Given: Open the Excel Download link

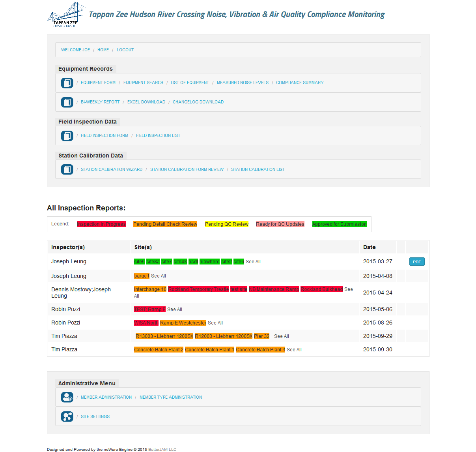Looking at the screenshot, I should 146,102.
